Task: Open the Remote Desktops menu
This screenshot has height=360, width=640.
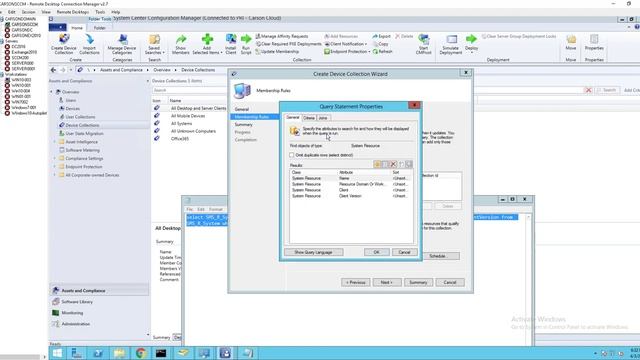Action: tap(73, 12)
